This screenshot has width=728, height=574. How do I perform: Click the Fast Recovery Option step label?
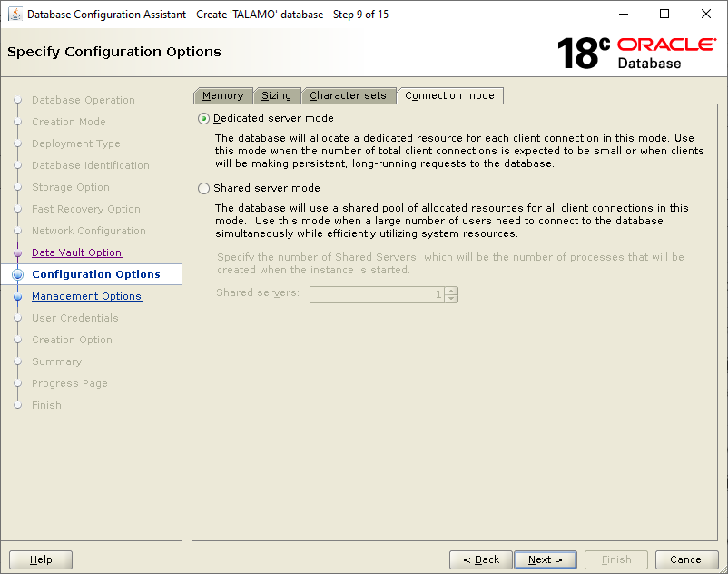[x=86, y=209]
